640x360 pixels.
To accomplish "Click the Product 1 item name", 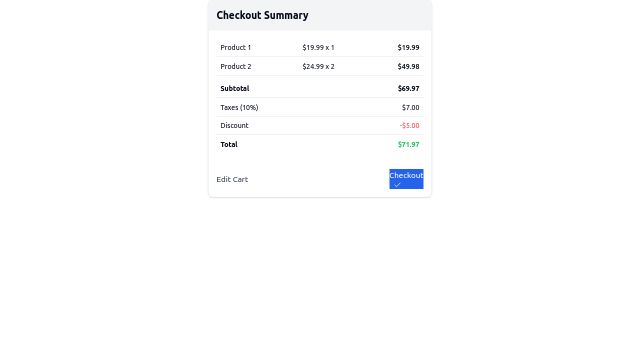I will point(236,47).
